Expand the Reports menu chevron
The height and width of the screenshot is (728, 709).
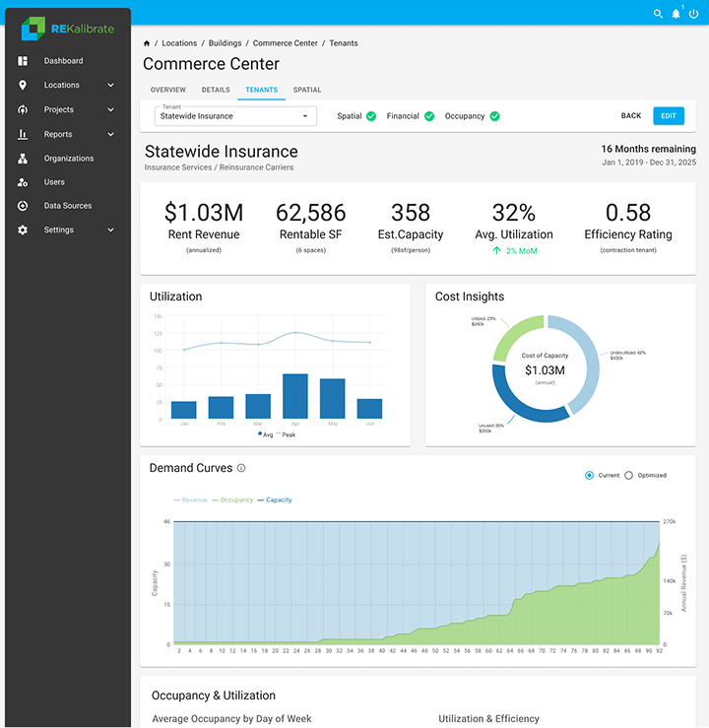[110, 134]
